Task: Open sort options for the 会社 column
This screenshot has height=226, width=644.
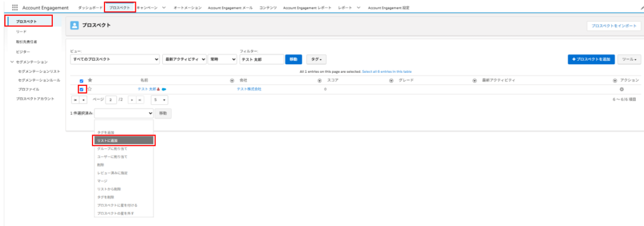Action: click(319, 80)
